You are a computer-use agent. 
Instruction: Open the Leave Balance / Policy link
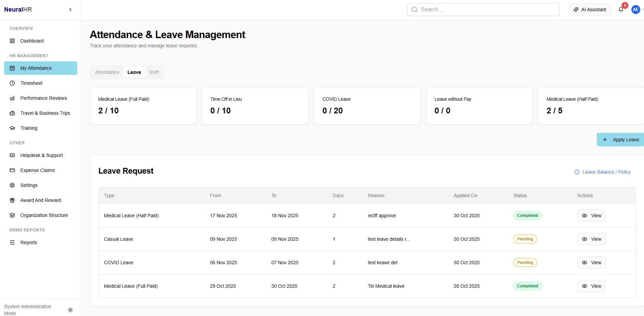tap(606, 172)
